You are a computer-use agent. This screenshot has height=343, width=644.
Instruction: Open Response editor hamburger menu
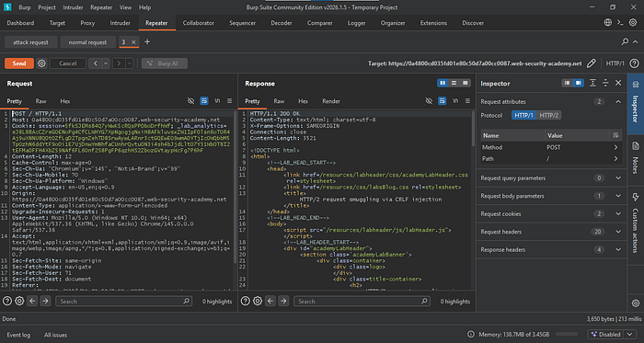(467, 101)
